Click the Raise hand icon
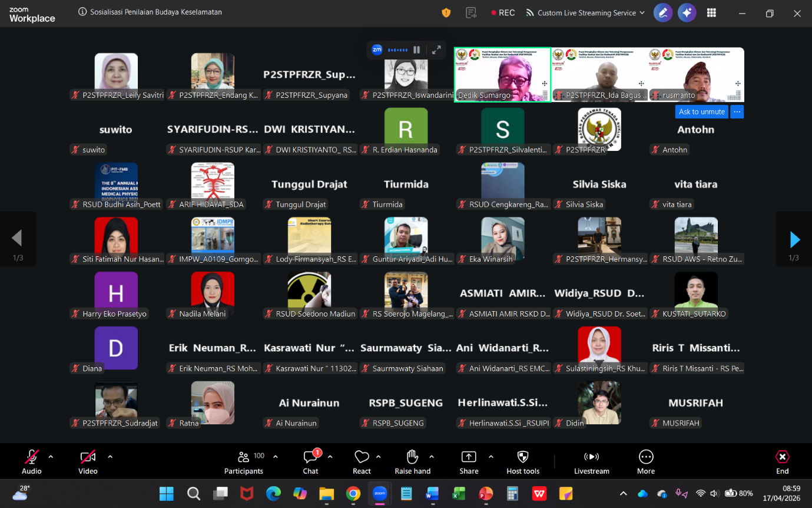This screenshot has width=812, height=508. pos(412,462)
